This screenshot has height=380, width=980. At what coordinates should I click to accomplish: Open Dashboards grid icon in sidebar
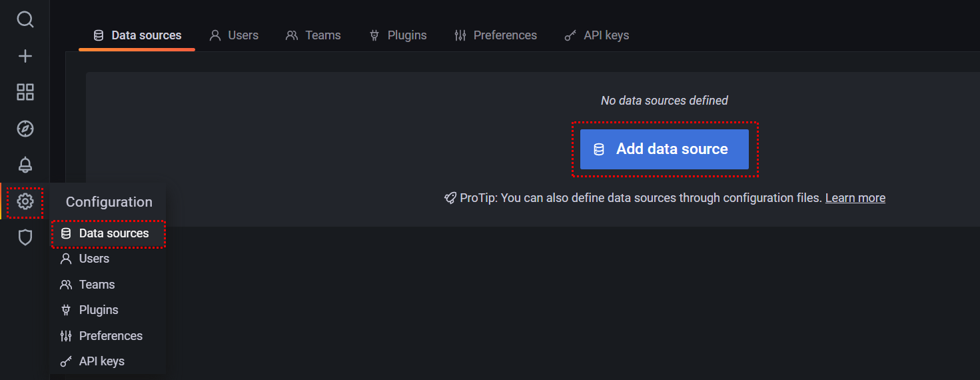pyautogui.click(x=25, y=92)
